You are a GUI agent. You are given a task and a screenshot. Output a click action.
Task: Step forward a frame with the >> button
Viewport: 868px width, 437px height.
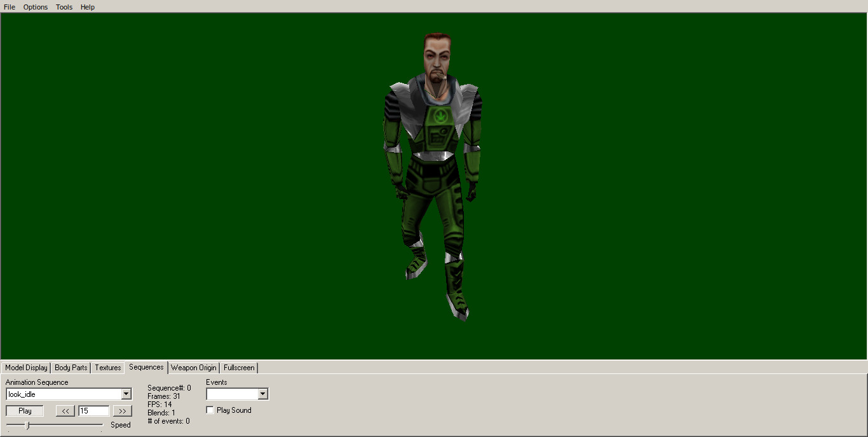122,410
